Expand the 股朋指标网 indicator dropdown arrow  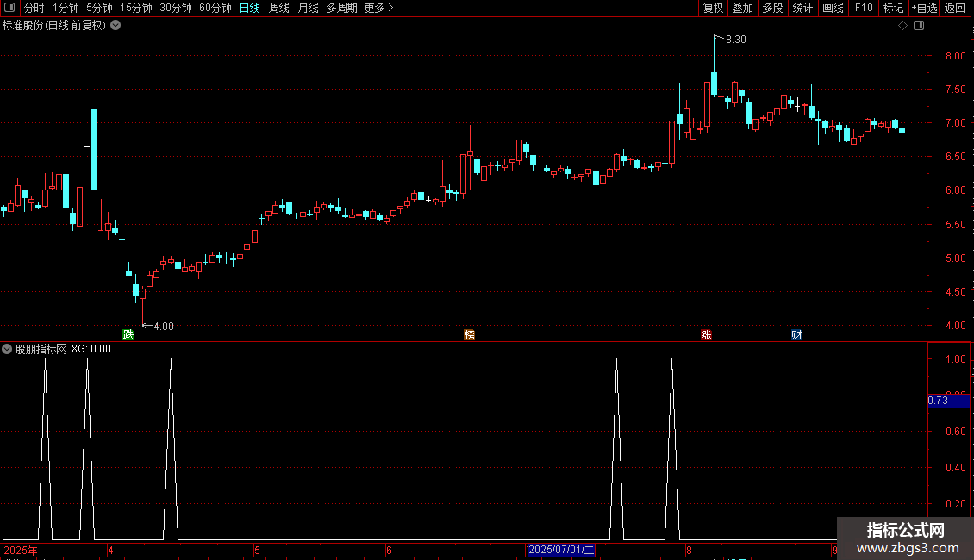[x=7, y=349]
